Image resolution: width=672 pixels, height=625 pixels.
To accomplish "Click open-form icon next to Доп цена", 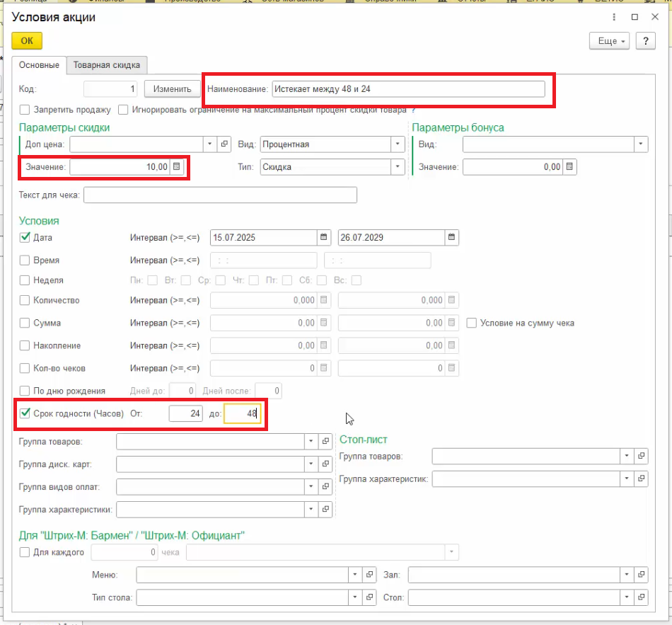I will [x=225, y=144].
